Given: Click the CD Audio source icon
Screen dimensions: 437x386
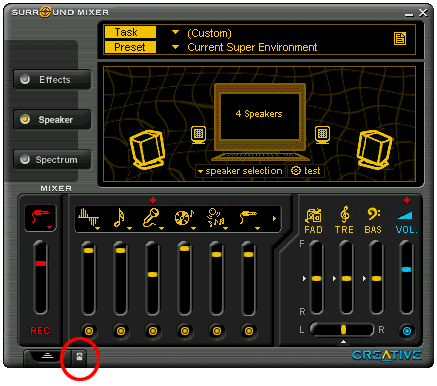Looking at the screenshot, I should (x=184, y=218).
